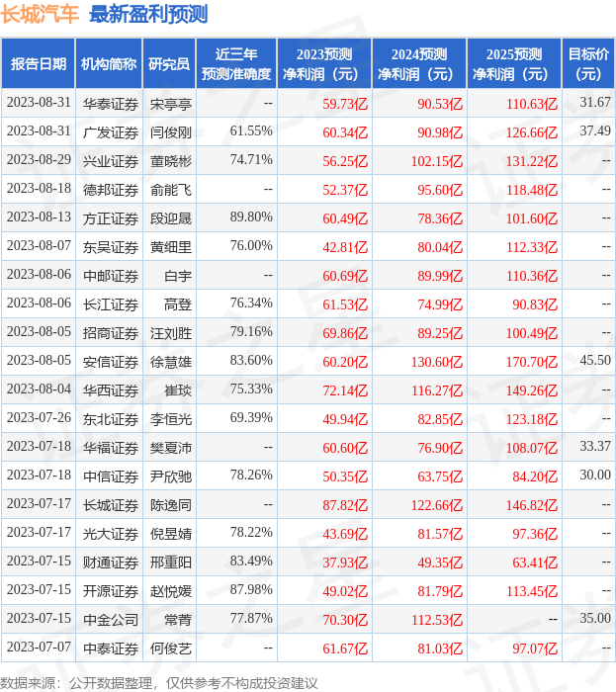Click target price 30.00
Viewport: 616px width, 692px height.
595,476
